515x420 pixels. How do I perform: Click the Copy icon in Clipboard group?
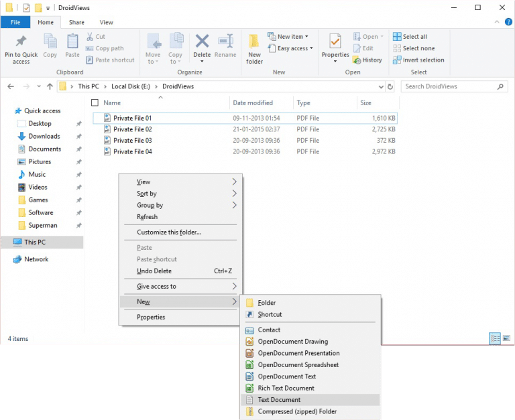[50, 41]
